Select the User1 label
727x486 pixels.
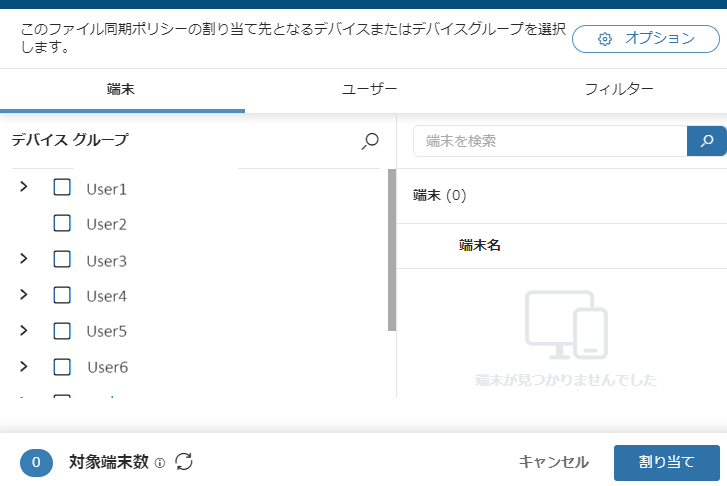click(107, 190)
